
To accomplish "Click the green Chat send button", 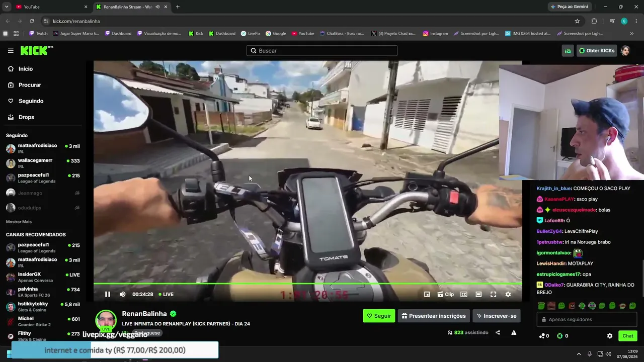I will (x=628, y=336).
